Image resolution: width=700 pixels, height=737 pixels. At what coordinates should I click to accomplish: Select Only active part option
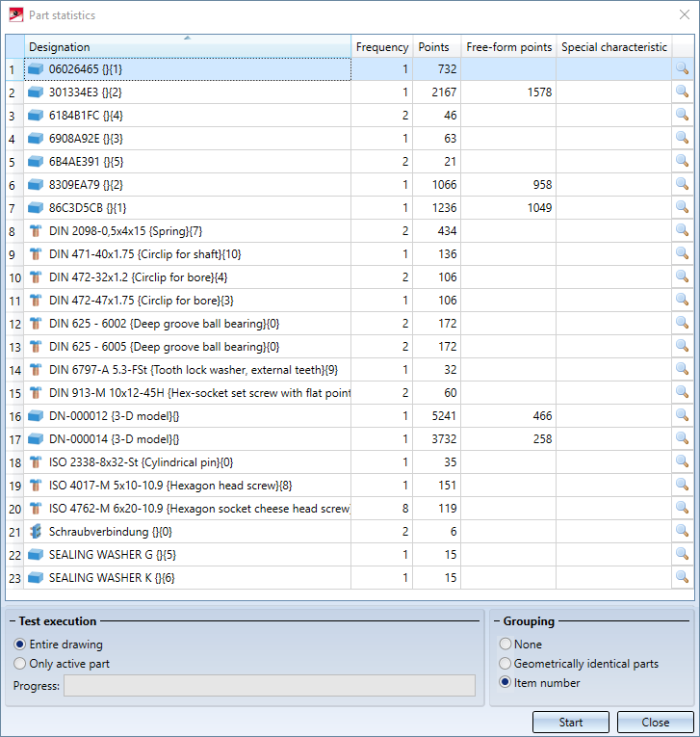click(20, 664)
